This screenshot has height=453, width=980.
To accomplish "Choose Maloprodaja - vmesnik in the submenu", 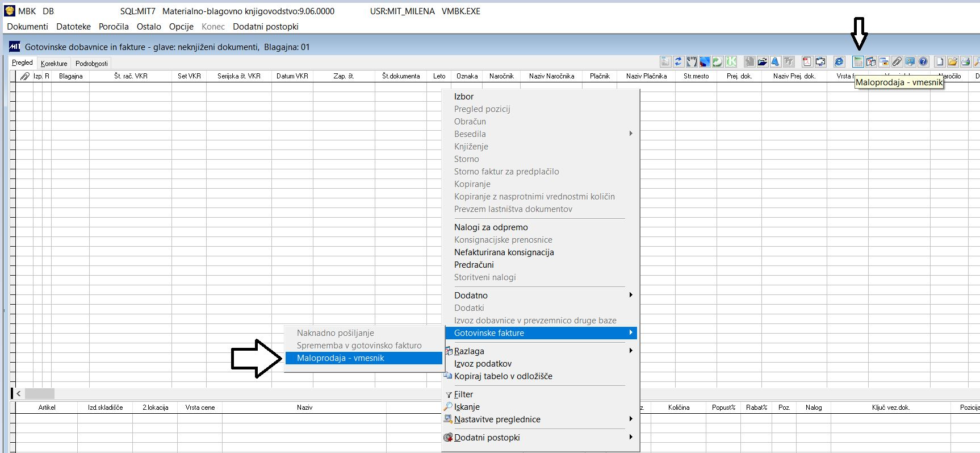I will pos(363,358).
